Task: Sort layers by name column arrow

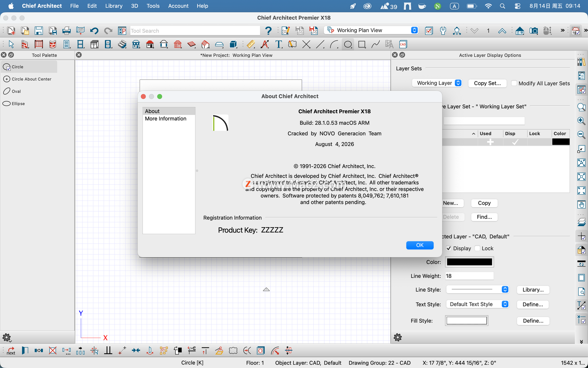Action: (473, 134)
